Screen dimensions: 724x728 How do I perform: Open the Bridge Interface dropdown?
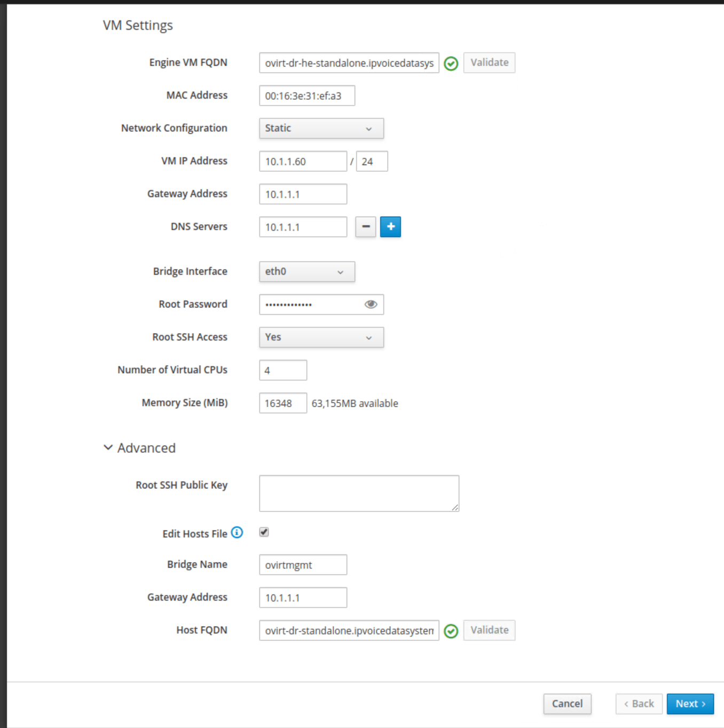point(306,272)
